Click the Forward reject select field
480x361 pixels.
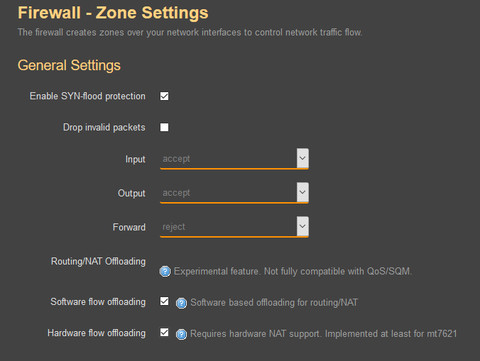pos(234,227)
